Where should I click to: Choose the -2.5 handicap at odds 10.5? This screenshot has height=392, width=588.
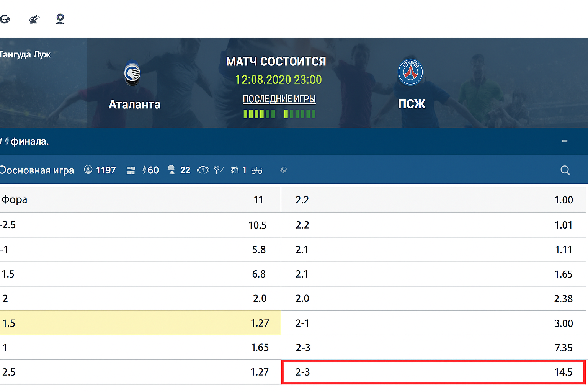point(140,225)
